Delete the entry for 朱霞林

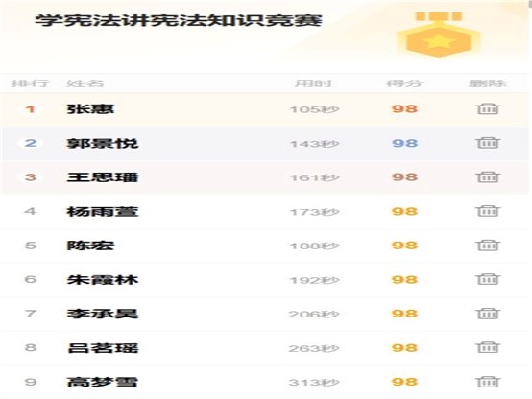[488, 279]
